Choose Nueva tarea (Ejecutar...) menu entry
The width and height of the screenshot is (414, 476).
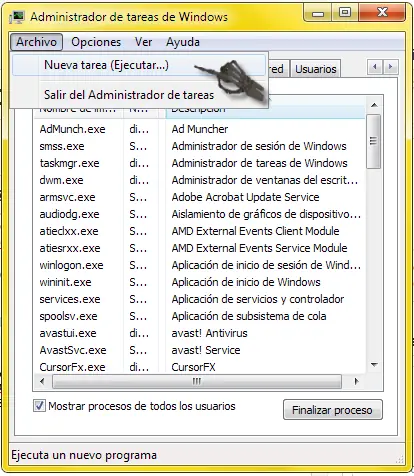(x=139, y=65)
